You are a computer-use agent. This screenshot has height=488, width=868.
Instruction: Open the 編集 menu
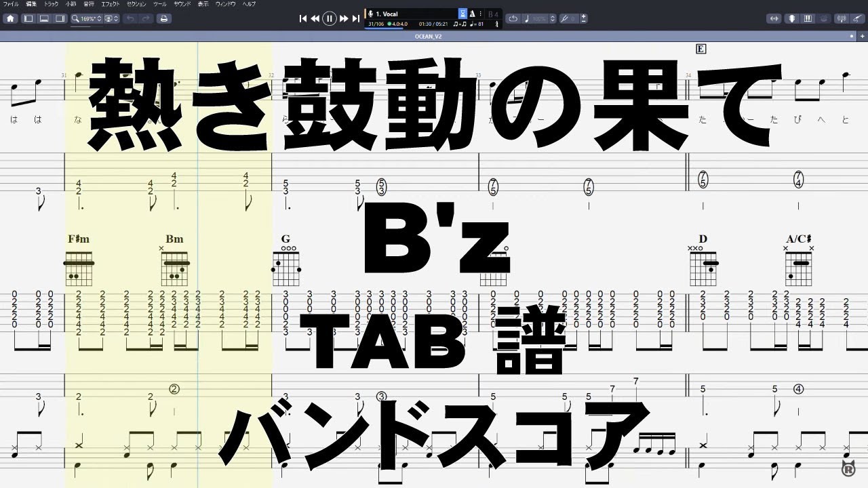(31, 4)
